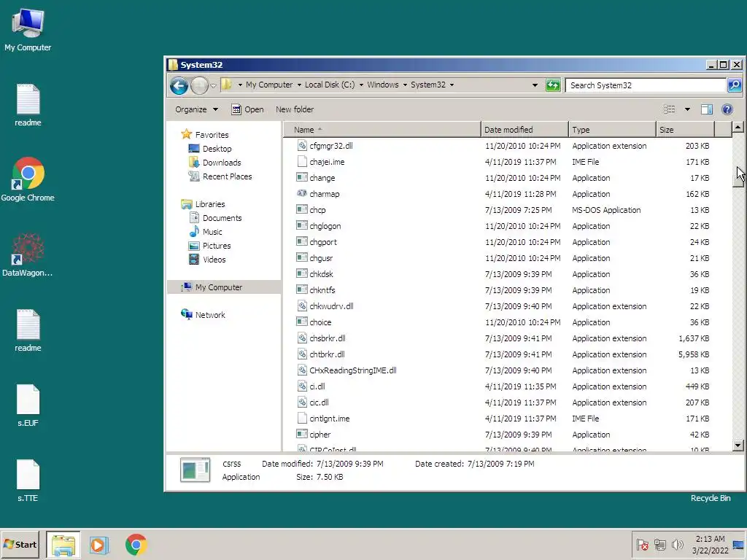Image resolution: width=747 pixels, height=560 pixels.
Task: Click the Local Disk (C:) breadcrumb
Action: (x=330, y=85)
